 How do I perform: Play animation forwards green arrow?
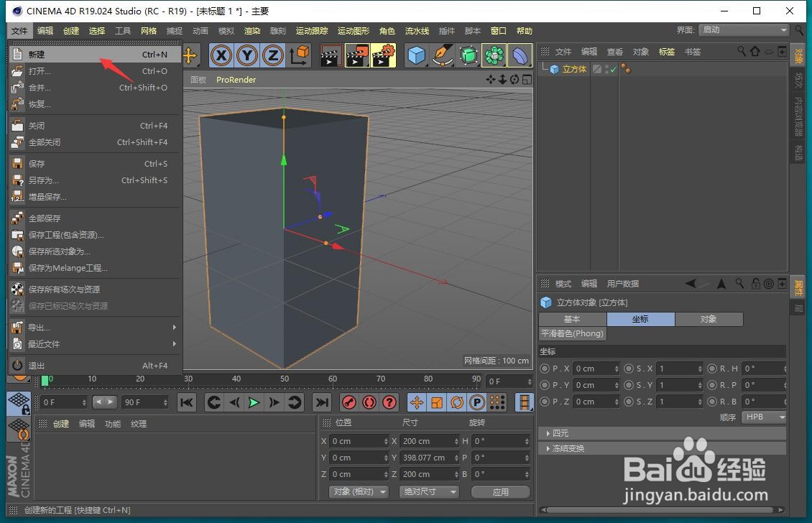coord(254,402)
